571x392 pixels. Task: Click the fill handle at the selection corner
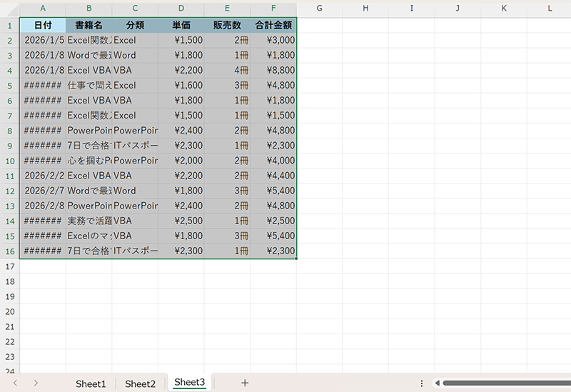click(296, 258)
